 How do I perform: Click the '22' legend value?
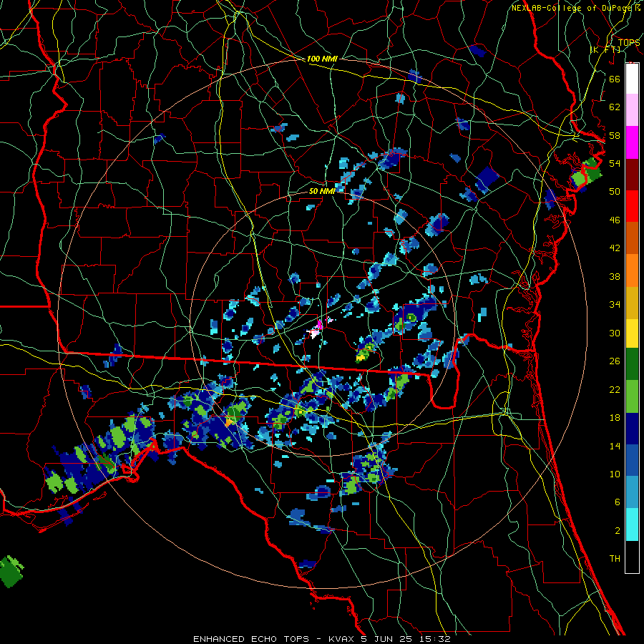(x=615, y=390)
